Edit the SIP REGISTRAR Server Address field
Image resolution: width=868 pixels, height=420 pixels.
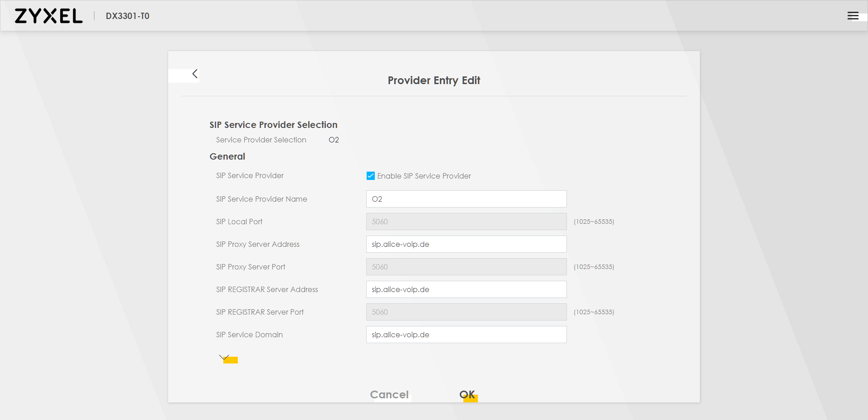tap(466, 289)
